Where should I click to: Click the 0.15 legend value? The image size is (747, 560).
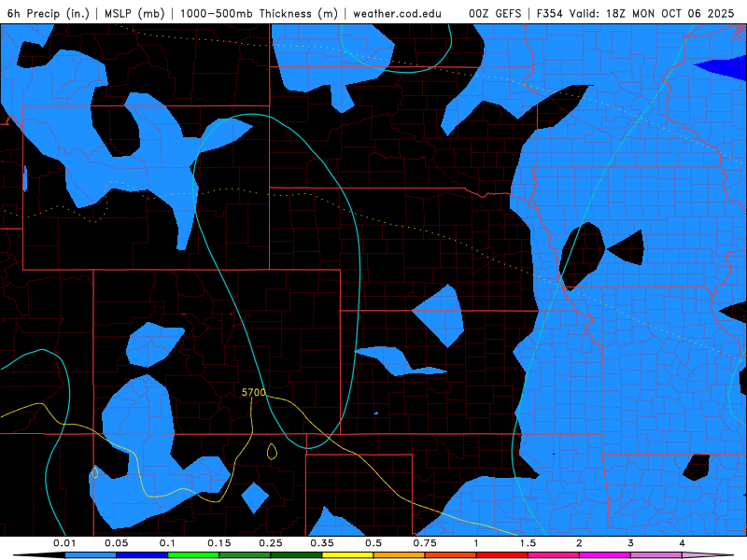pos(219,543)
